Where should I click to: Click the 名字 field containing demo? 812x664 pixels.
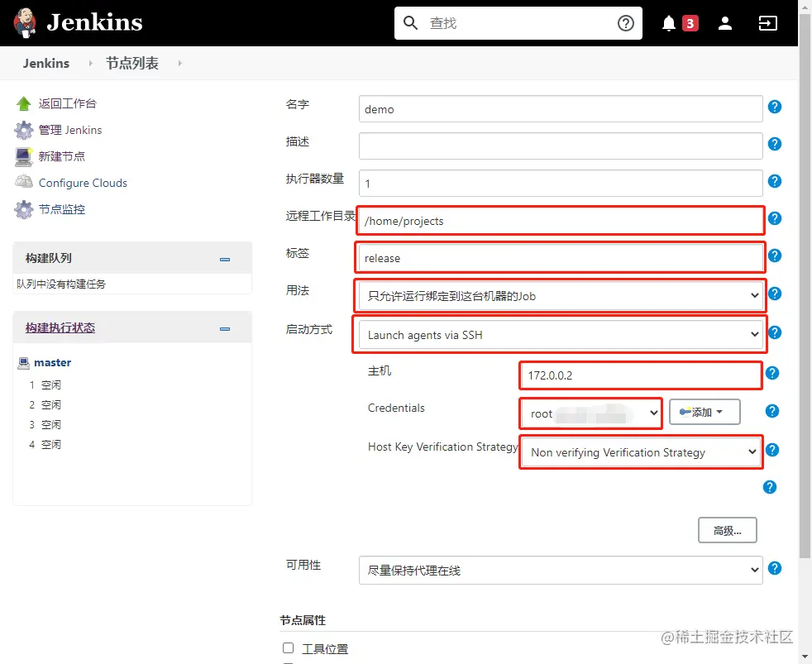click(x=561, y=109)
